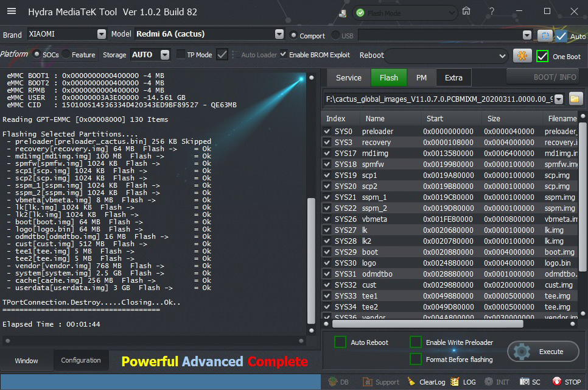
Task: Click the orange asterisk reboot button
Action: pyautogui.click(x=522, y=55)
